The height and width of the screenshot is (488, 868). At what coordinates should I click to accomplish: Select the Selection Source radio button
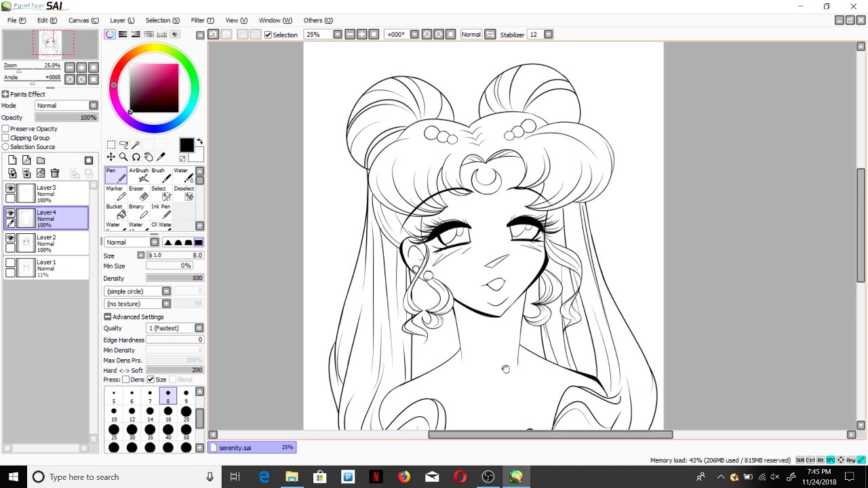pos(5,146)
